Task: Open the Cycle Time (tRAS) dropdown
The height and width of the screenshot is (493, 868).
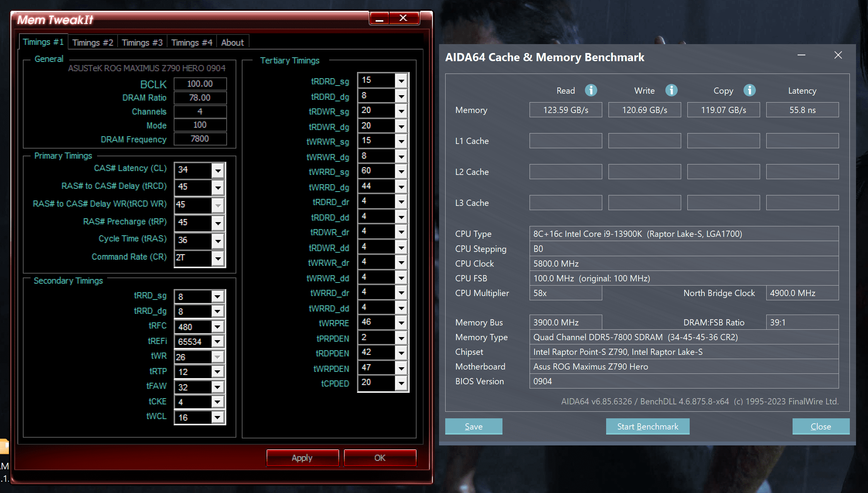Action: [218, 241]
